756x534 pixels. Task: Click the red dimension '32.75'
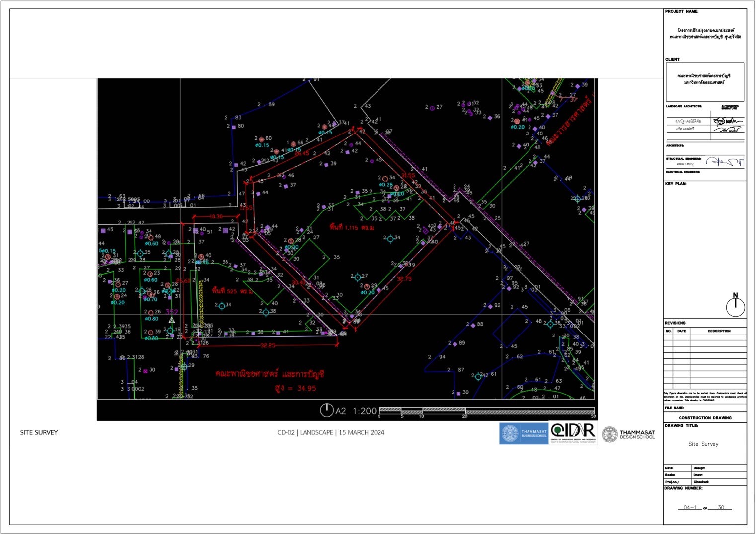[404, 279]
